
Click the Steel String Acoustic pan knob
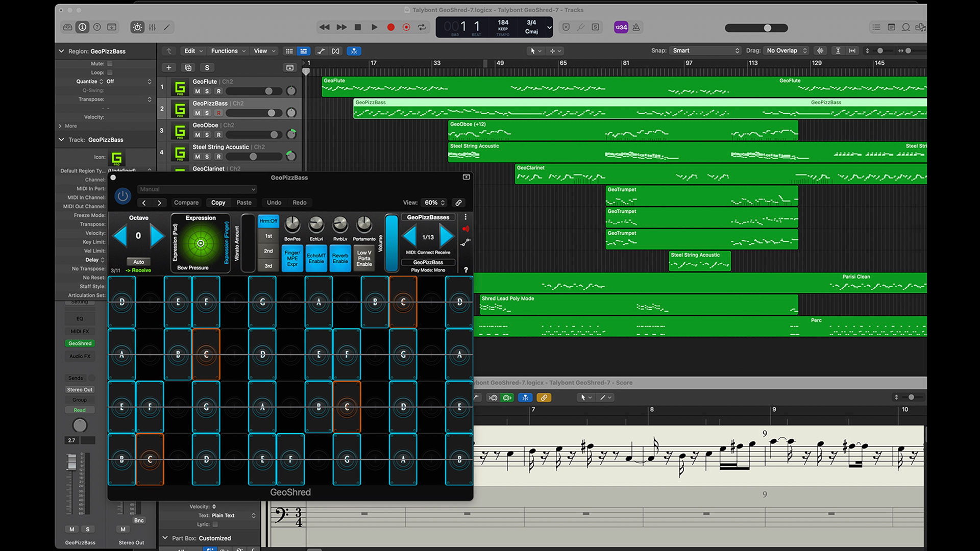291,156
